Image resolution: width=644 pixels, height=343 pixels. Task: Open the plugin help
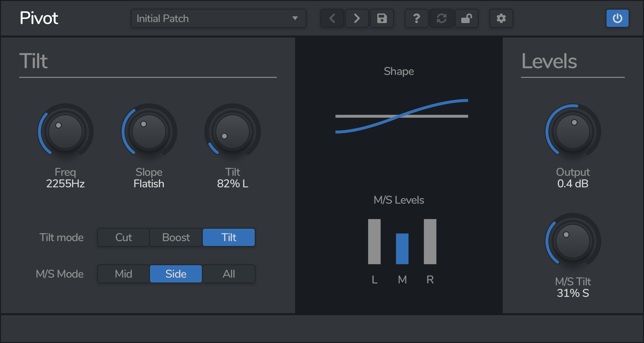pyautogui.click(x=416, y=18)
